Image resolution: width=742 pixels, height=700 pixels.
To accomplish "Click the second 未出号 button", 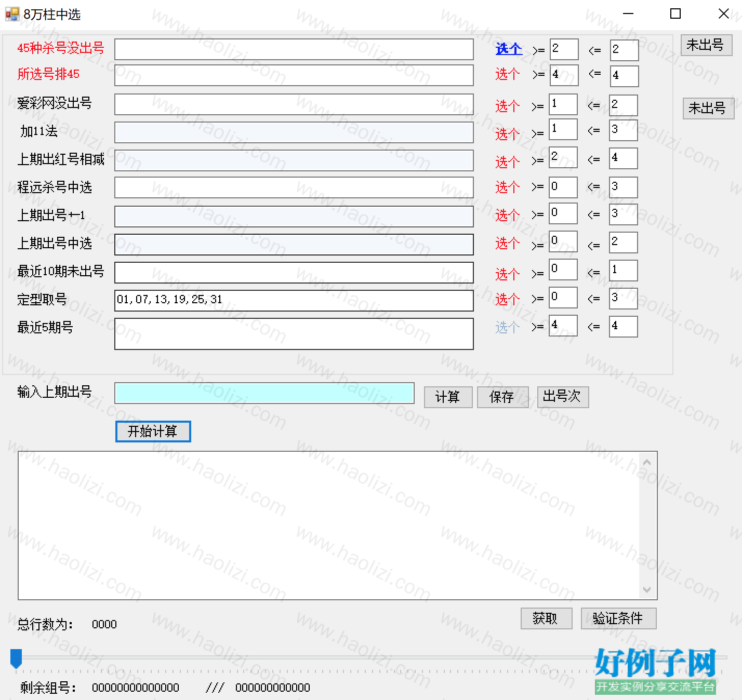I will 708,109.
